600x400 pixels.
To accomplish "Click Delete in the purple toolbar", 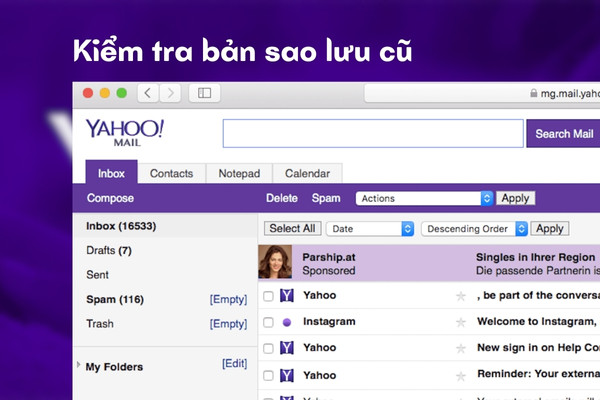I will click(x=282, y=198).
